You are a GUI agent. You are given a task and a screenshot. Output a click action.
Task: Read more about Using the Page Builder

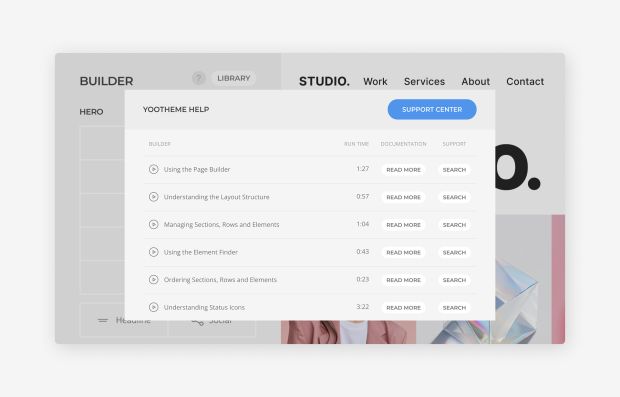coord(403,170)
